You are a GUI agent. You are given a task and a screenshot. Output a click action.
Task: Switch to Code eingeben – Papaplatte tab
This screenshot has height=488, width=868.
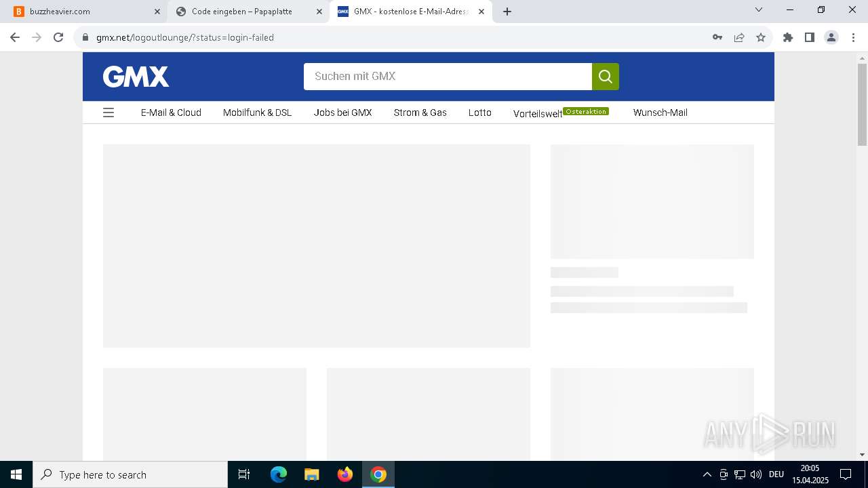tap(248, 12)
